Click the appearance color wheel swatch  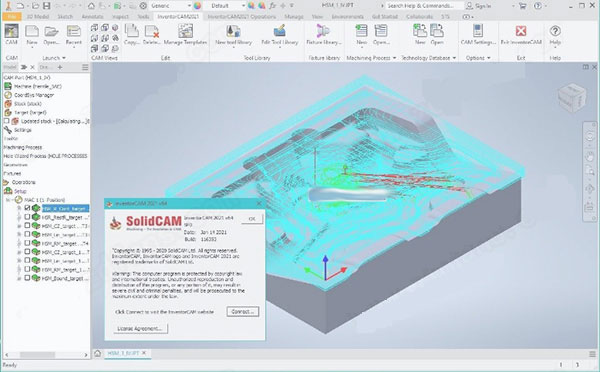[x=197, y=6]
